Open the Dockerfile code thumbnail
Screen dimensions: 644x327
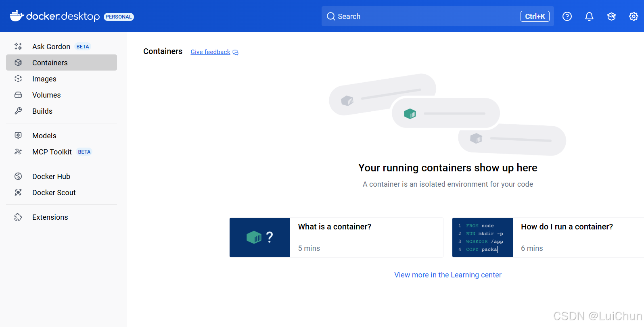coord(483,237)
